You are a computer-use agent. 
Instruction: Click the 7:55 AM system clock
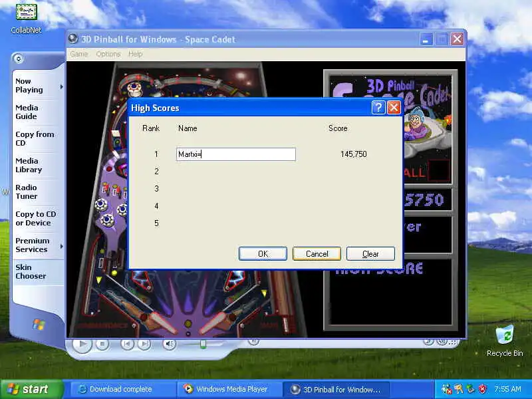(x=507, y=389)
